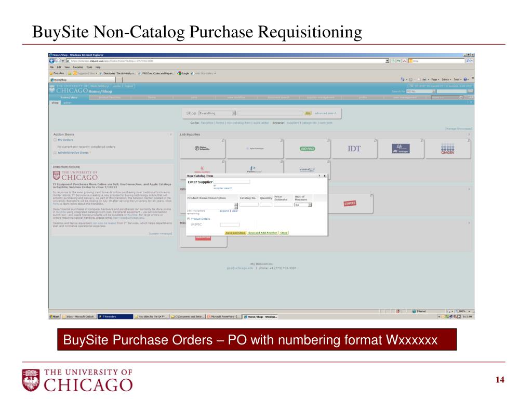532x399 pixels.
Task: Select the shop sub-tab
Action: point(55,102)
